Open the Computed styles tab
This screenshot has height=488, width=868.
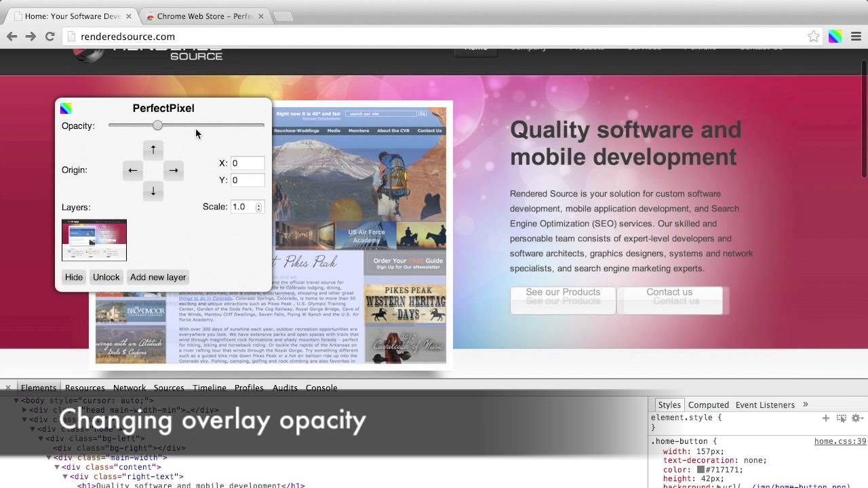coord(708,405)
